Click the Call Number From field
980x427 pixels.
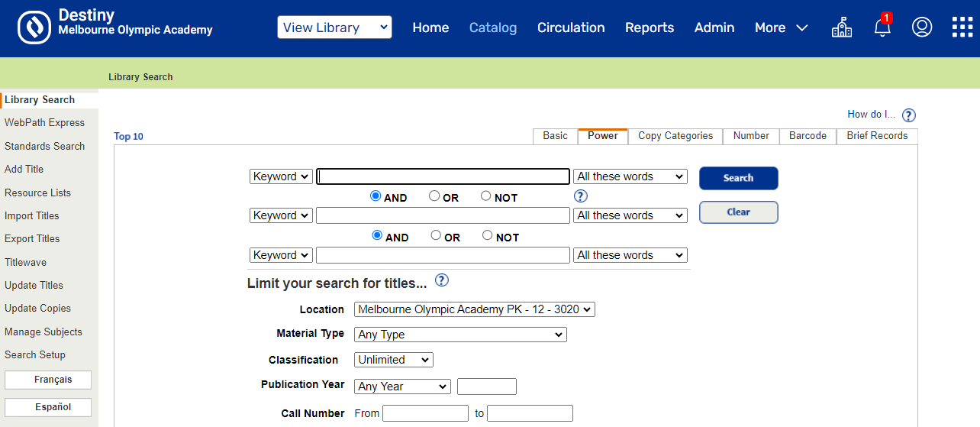[x=425, y=413]
